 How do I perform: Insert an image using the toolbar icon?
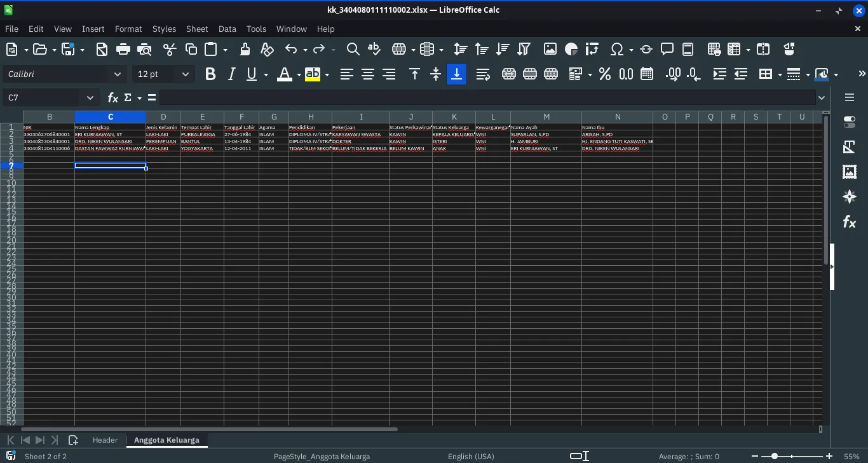click(550, 49)
